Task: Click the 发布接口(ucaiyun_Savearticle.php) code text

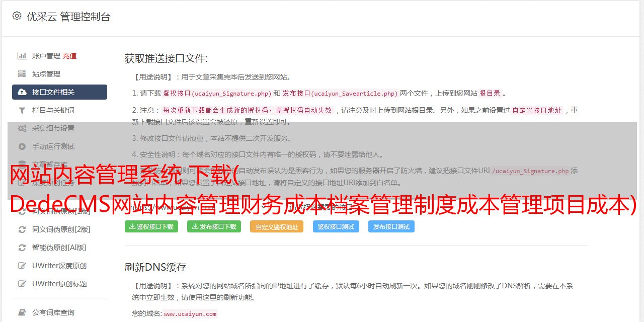Action: [341, 93]
